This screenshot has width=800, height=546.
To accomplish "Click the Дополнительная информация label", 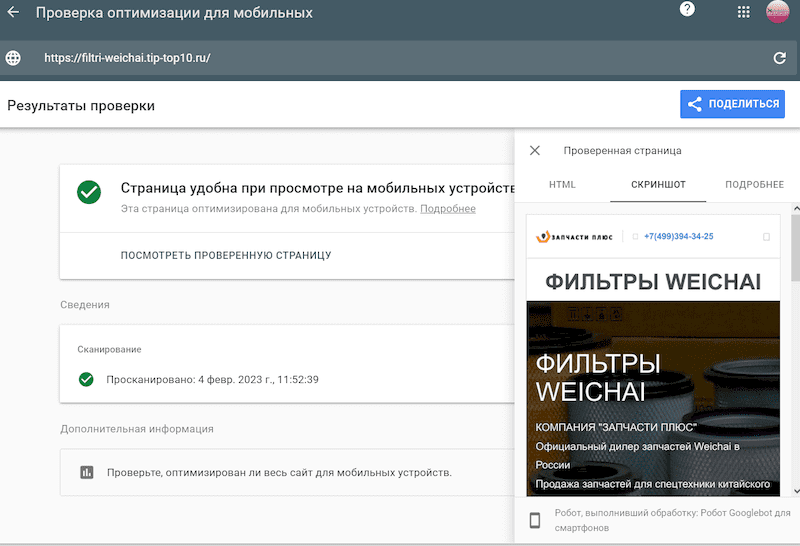I will [137, 429].
